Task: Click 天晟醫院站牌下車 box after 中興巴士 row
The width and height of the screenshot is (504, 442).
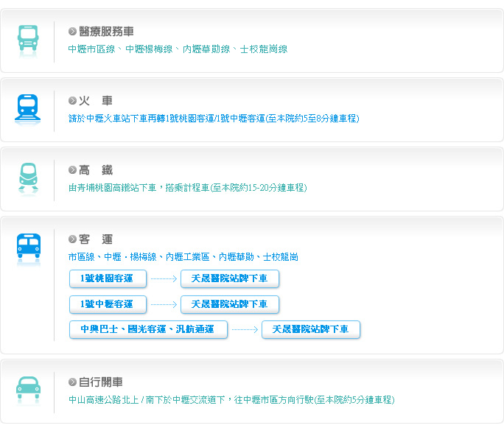Action: 311,329
